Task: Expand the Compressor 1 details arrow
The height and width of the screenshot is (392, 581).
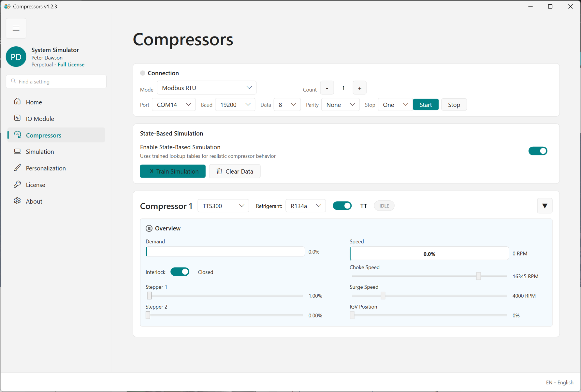Action: point(545,206)
